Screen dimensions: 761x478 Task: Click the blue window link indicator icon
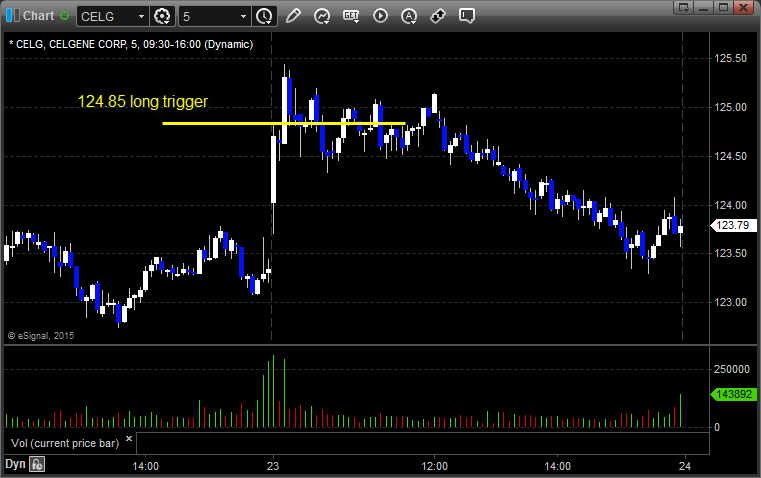(x=13, y=16)
